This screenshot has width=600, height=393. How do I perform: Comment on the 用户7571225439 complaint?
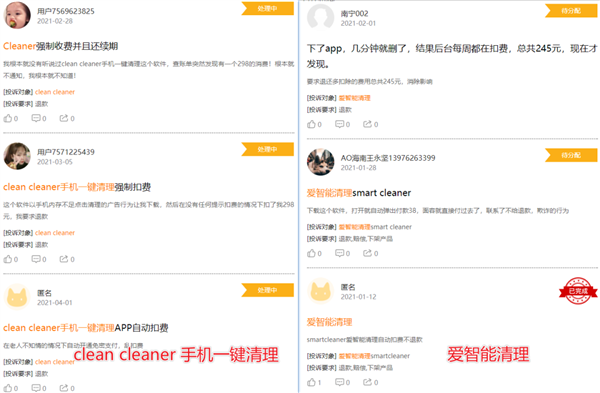pyautogui.click(x=39, y=259)
